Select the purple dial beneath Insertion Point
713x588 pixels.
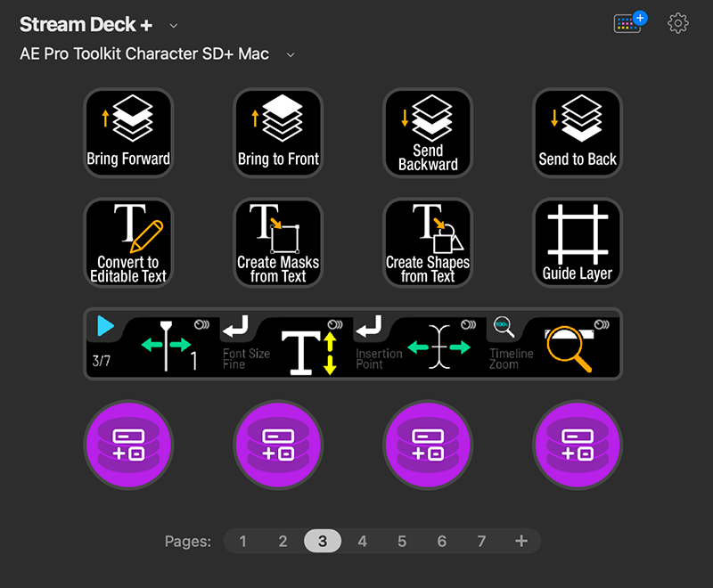click(x=428, y=445)
